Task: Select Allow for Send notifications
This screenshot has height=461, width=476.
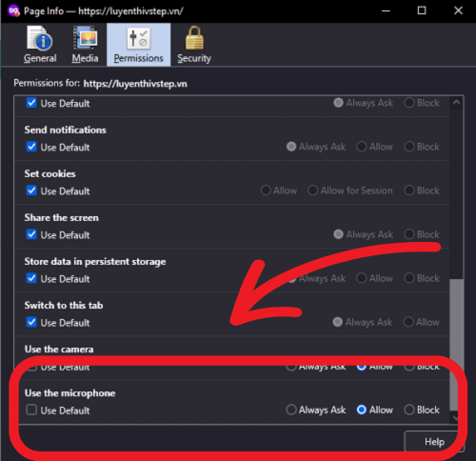Action: click(x=362, y=147)
